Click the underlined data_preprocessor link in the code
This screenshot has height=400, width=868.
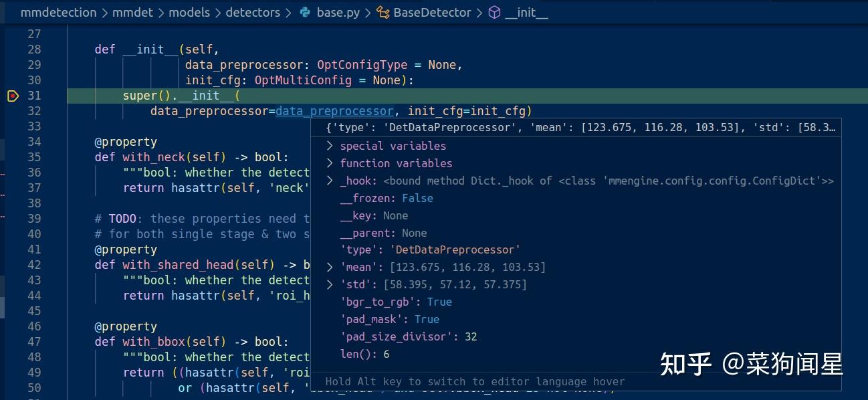(x=334, y=110)
